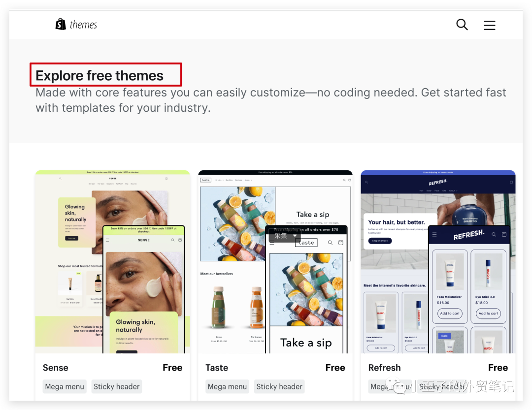Click the search icon in Sense mobile preview

173,240
